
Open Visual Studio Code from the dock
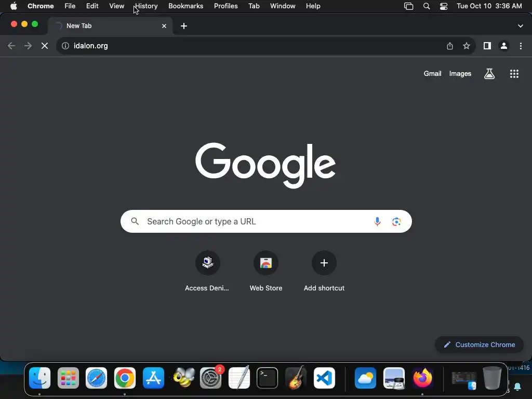tap(324, 378)
